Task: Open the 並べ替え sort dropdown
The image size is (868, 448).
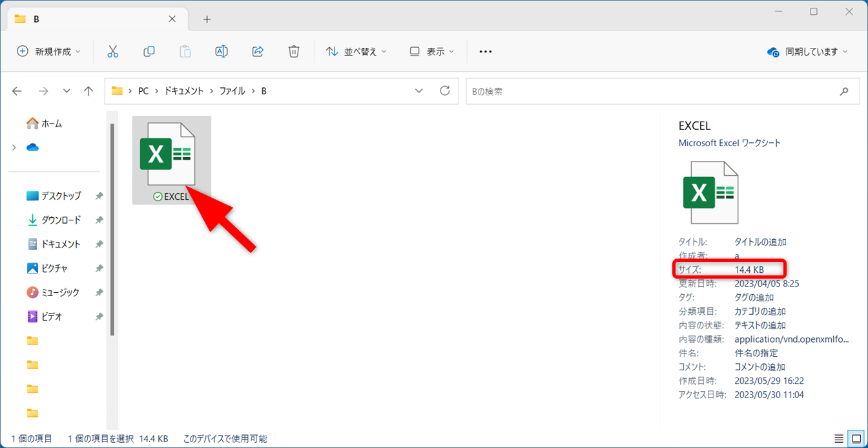Action: (356, 52)
